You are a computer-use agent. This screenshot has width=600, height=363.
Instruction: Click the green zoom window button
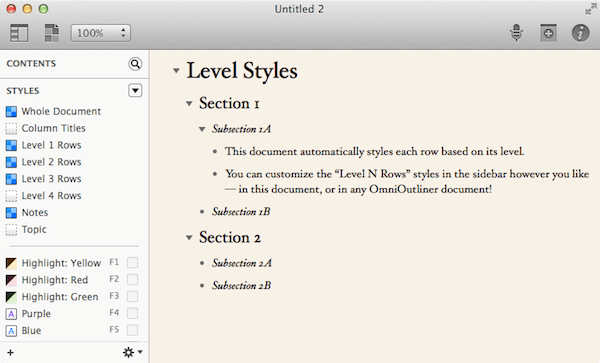(x=43, y=9)
